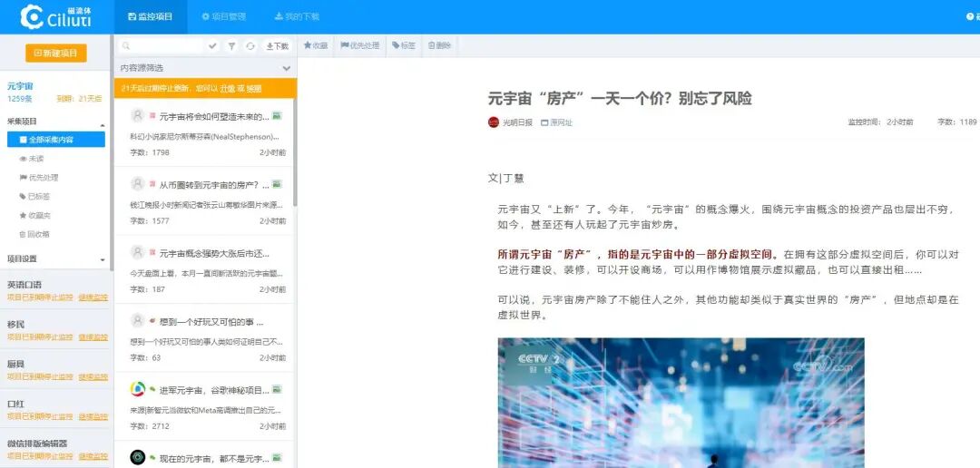Select 全部采集内容 in sidebar
The image size is (980, 468).
tap(56, 140)
